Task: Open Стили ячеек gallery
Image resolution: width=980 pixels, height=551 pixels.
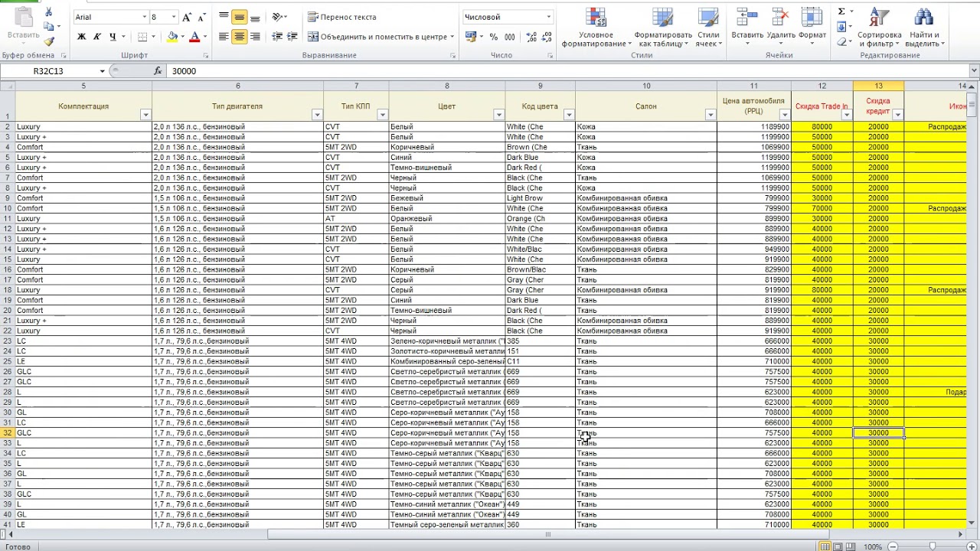Action: click(x=708, y=28)
